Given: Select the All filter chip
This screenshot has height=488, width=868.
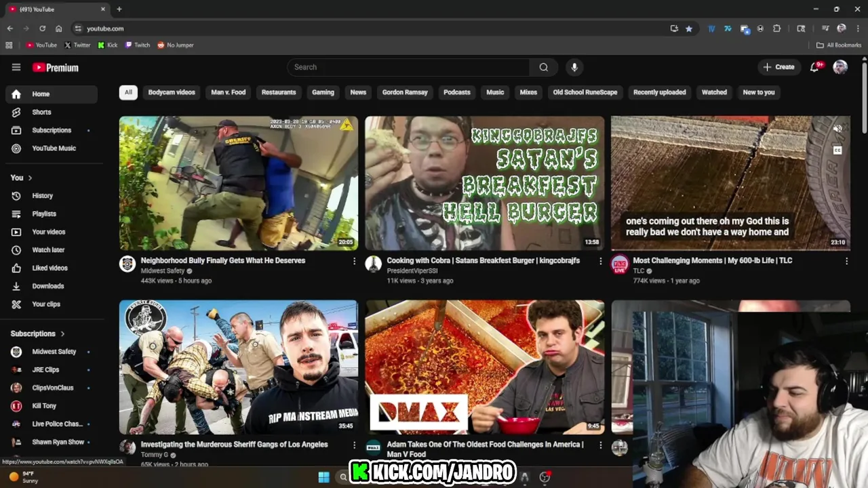Looking at the screenshot, I should click(x=128, y=92).
